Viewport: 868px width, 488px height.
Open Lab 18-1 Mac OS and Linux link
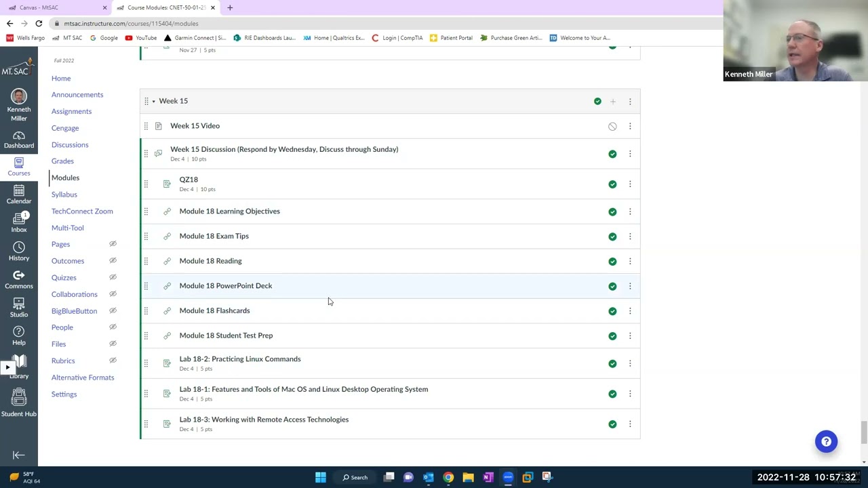[x=304, y=389]
